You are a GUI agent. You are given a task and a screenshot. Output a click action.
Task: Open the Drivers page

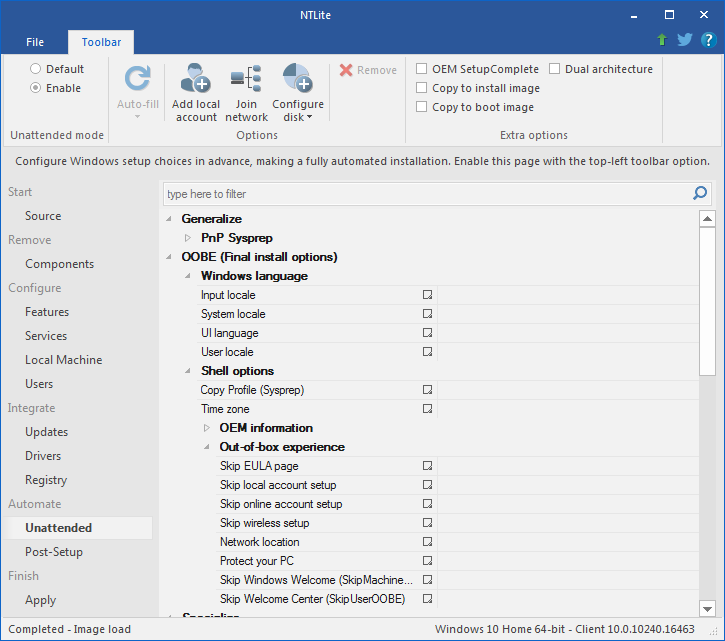point(43,456)
